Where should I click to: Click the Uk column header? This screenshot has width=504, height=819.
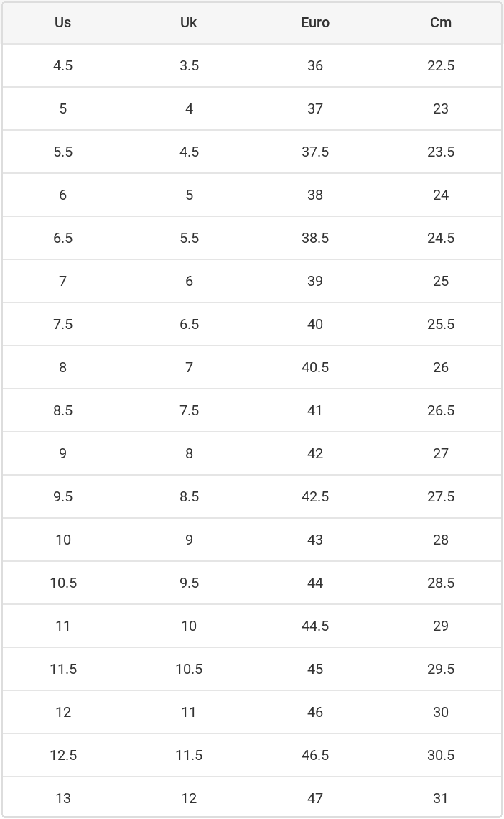click(x=189, y=22)
